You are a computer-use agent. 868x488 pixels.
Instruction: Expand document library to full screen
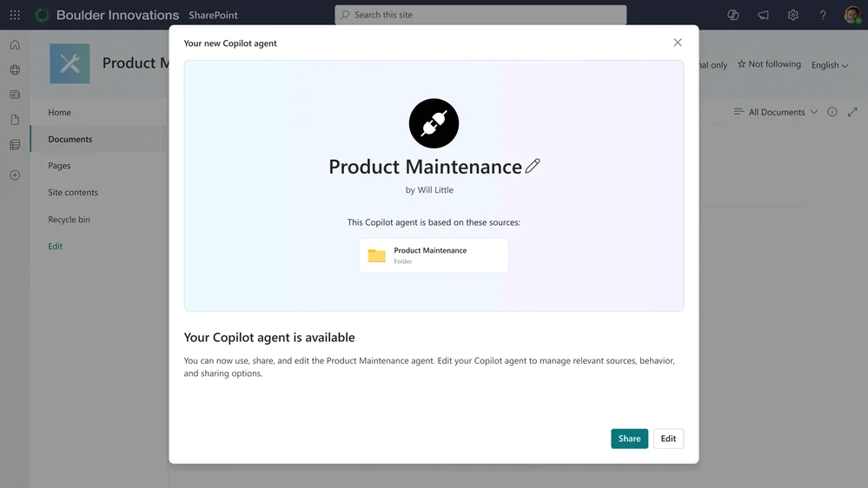tap(852, 112)
